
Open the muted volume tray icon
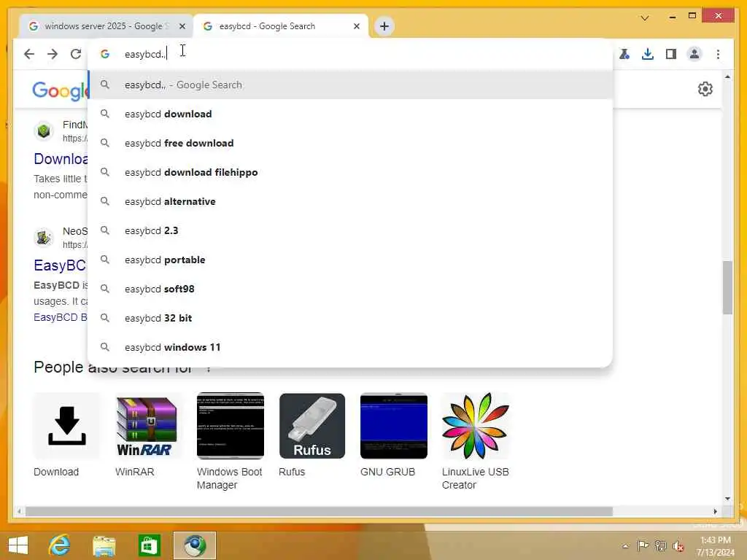click(x=678, y=546)
